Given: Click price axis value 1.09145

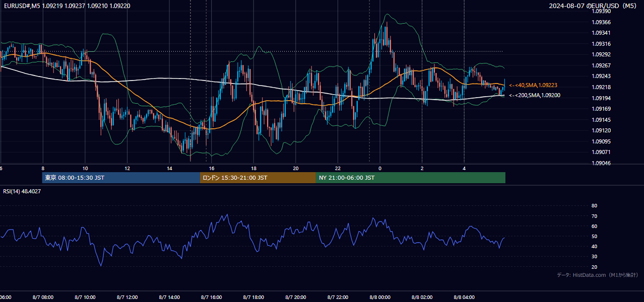Looking at the screenshot, I should coord(602,120).
